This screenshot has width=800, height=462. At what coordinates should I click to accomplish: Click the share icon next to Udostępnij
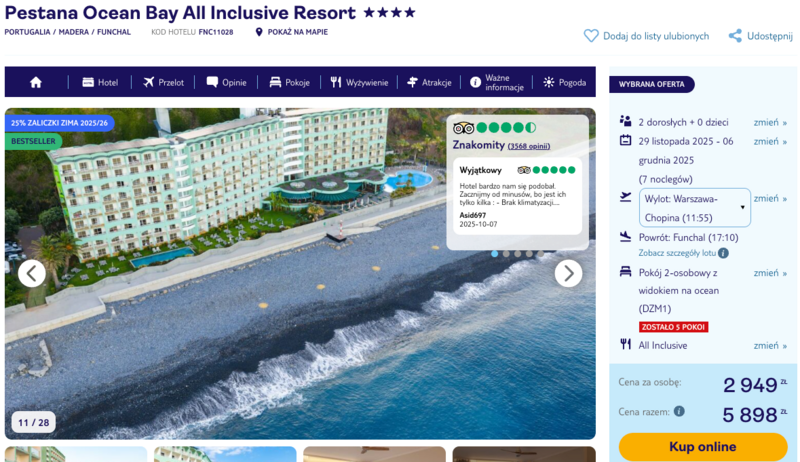(735, 36)
